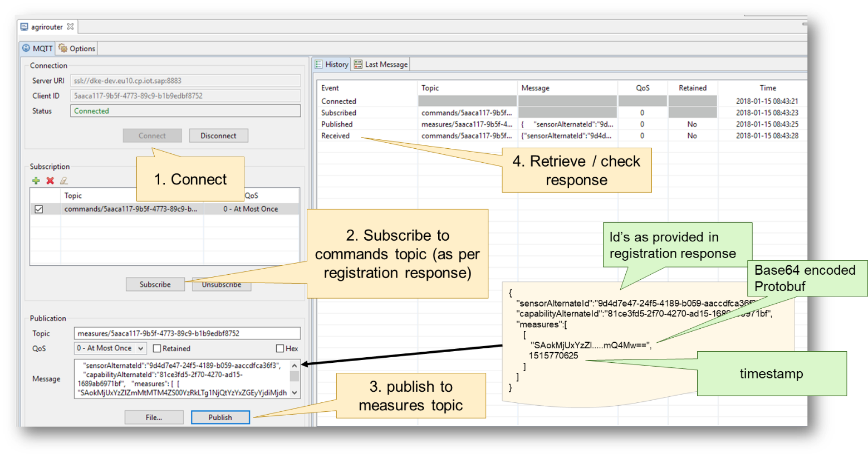Click the Disconnect button
This screenshot has height=457, width=868.
click(x=218, y=135)
